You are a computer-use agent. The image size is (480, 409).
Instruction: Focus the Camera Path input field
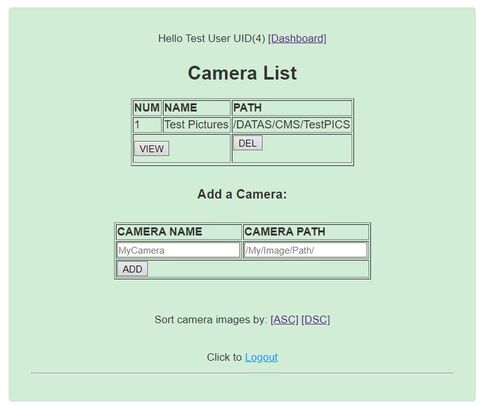pyautogui.click(x=305, y=250)
